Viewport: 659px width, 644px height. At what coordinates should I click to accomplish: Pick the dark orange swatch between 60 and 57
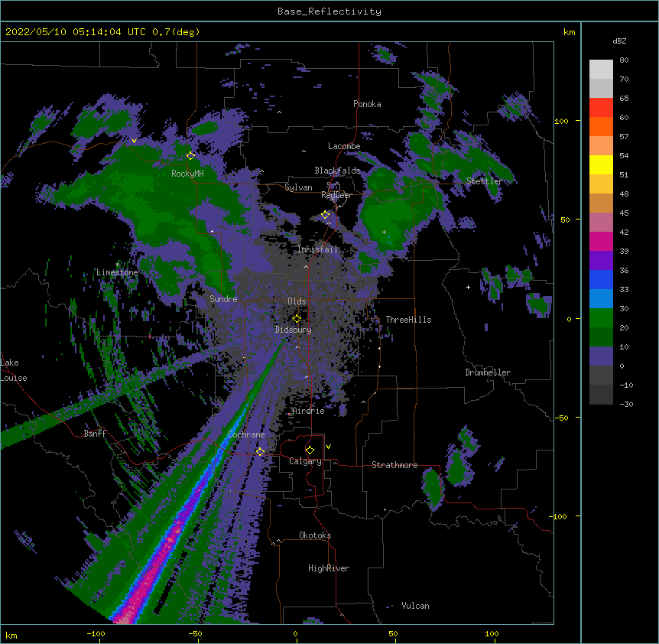point(601,126)
